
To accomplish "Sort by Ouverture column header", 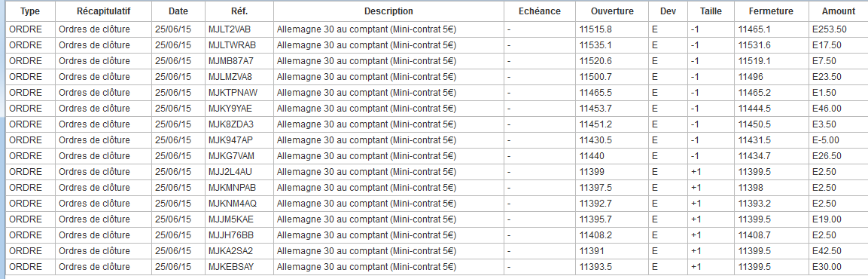I will (612, 11).
